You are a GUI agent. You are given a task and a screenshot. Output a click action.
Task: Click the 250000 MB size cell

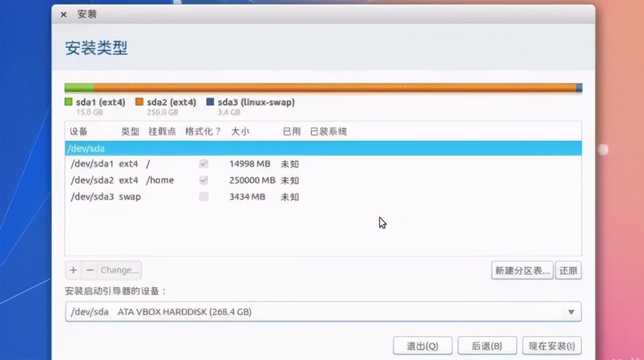click(x=252, y=180)
